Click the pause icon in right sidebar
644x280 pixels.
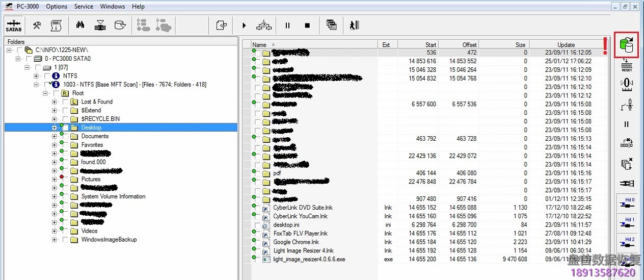pyautogui.click(x=627, y=124)
